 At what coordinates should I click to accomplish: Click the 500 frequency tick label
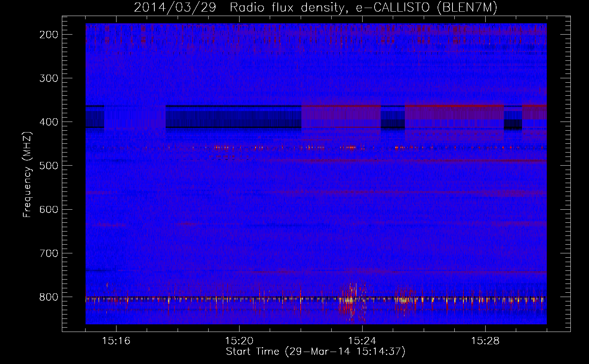pos(48,166)
